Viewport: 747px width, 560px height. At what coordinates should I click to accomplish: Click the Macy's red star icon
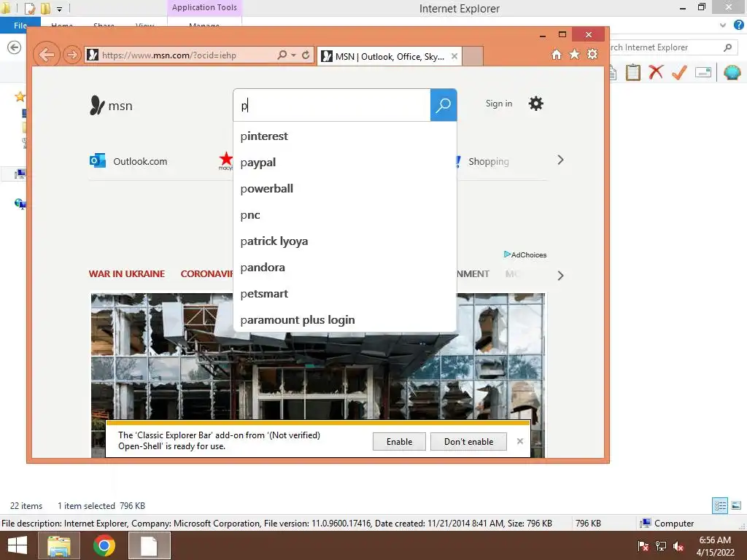point(225,160)
